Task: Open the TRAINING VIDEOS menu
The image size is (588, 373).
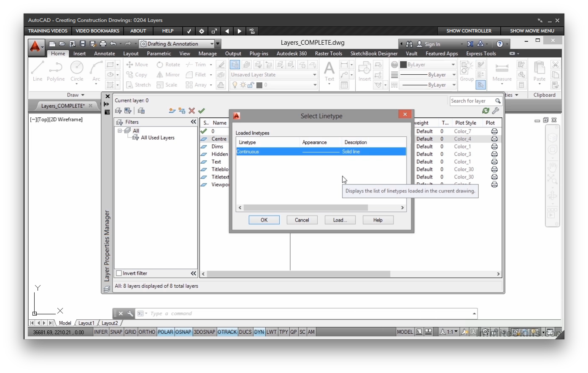Action: pyautogui.click(x=48, y=31)
